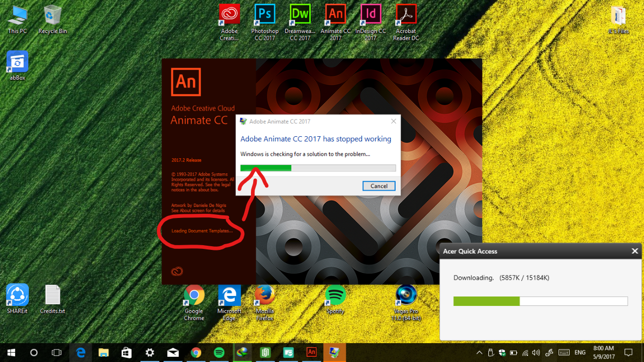Screen dimensions: 644x362
Task: Click the Adobe Animate CC 2017 dialog title
Action: click(x=279, y=121)
